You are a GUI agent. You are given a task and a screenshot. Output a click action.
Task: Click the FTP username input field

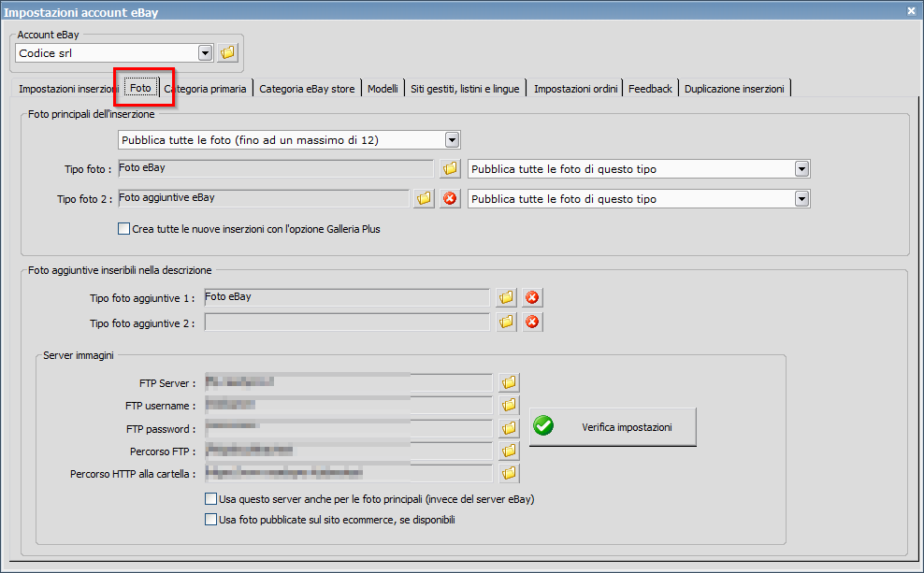point(348,405)
